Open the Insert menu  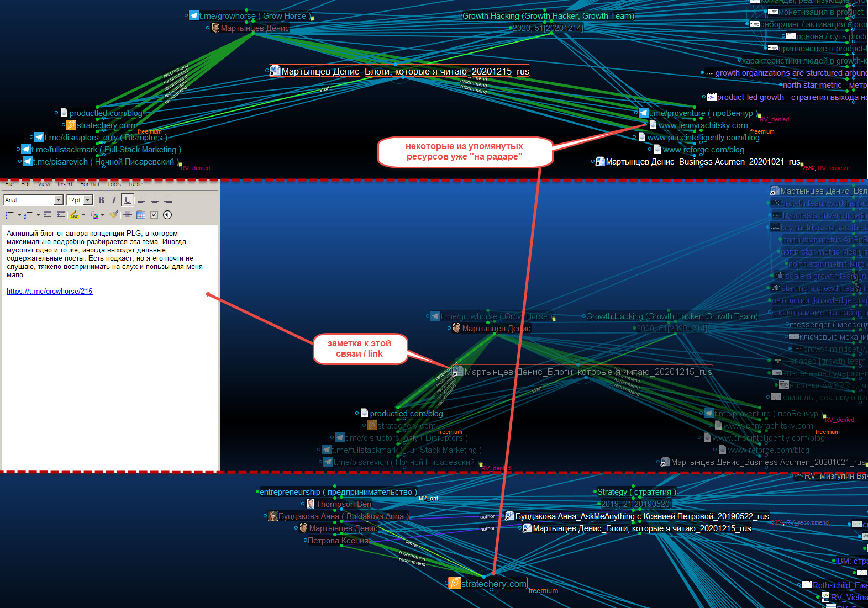point(65,184)
